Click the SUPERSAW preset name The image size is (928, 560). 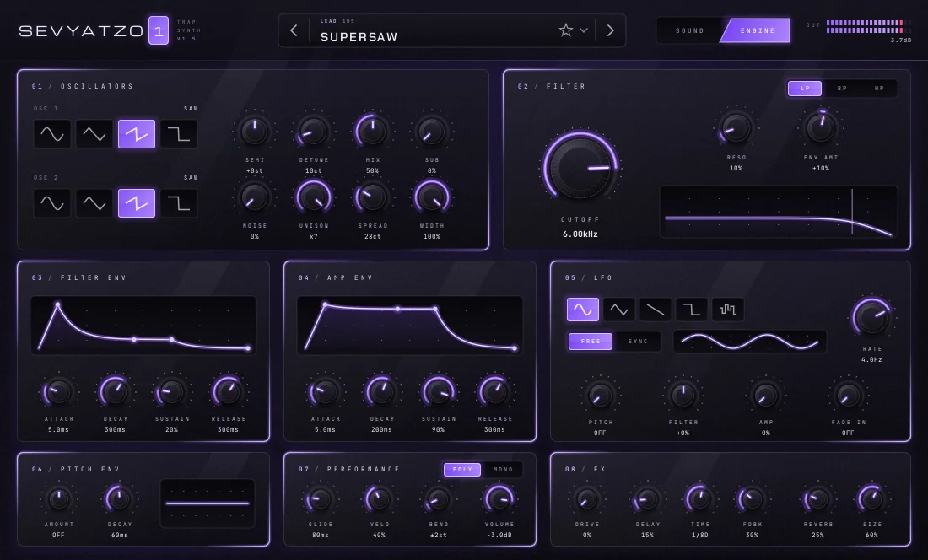point(359,36)
